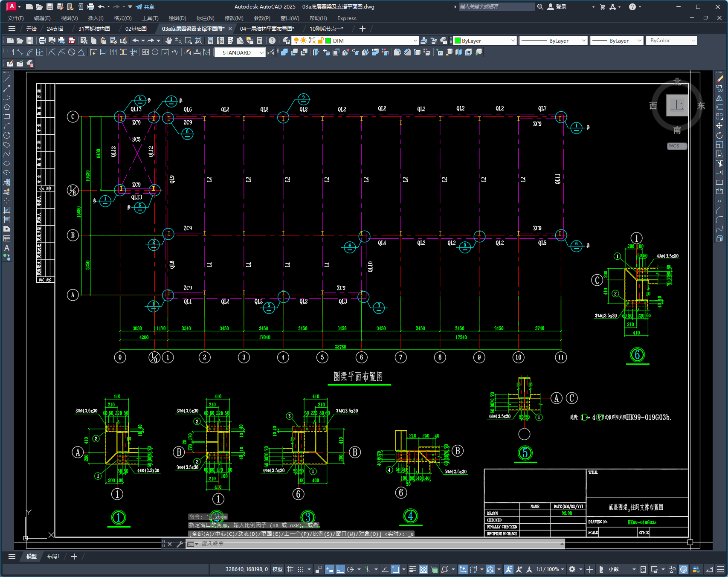Open the 文件(F) menu

pos(16,18)
